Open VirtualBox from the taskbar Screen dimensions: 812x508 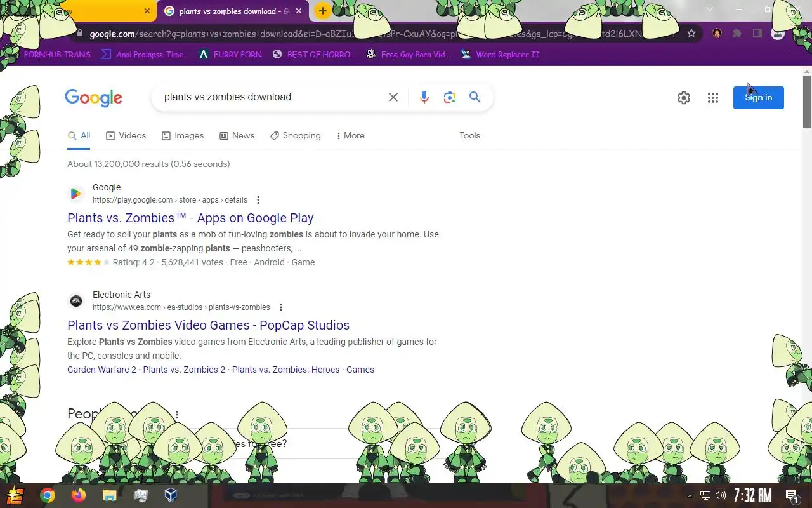171,496
